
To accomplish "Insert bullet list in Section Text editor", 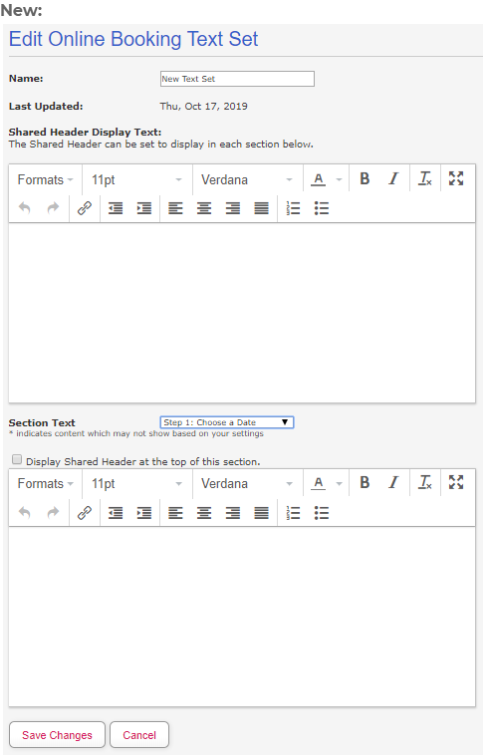I will (321, 512).
